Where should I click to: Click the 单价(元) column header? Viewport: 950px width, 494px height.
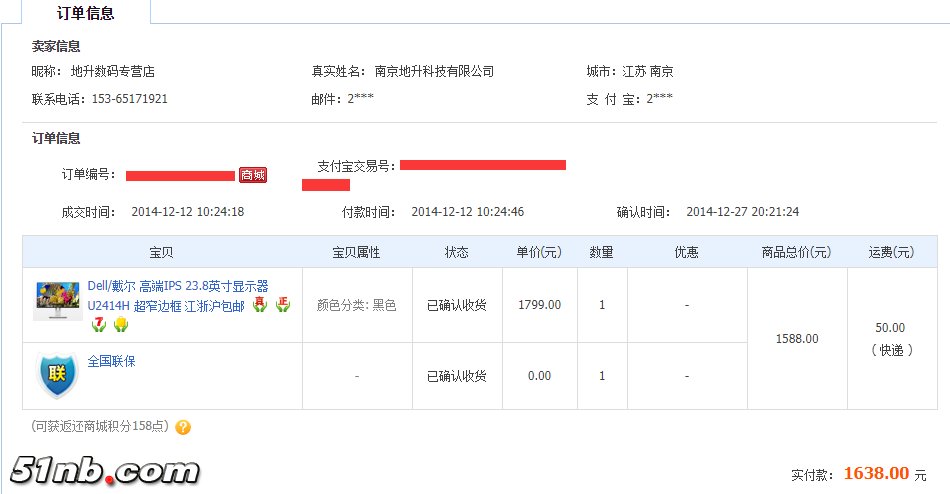click(538, 252)
